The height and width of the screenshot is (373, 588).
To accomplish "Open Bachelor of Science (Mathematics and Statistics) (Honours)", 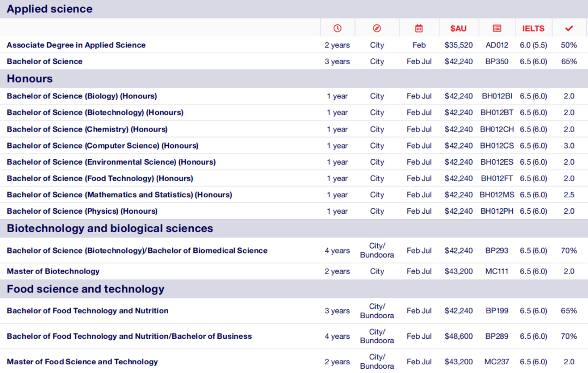I will click(119, 195).
